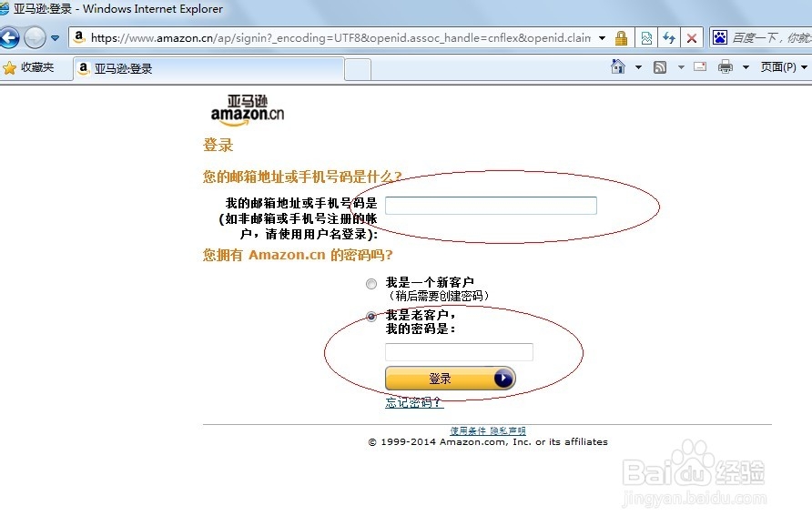Click the read mail envelope icon
The image size is (812, 526).
pyautogui.click(x=699, y=66)
